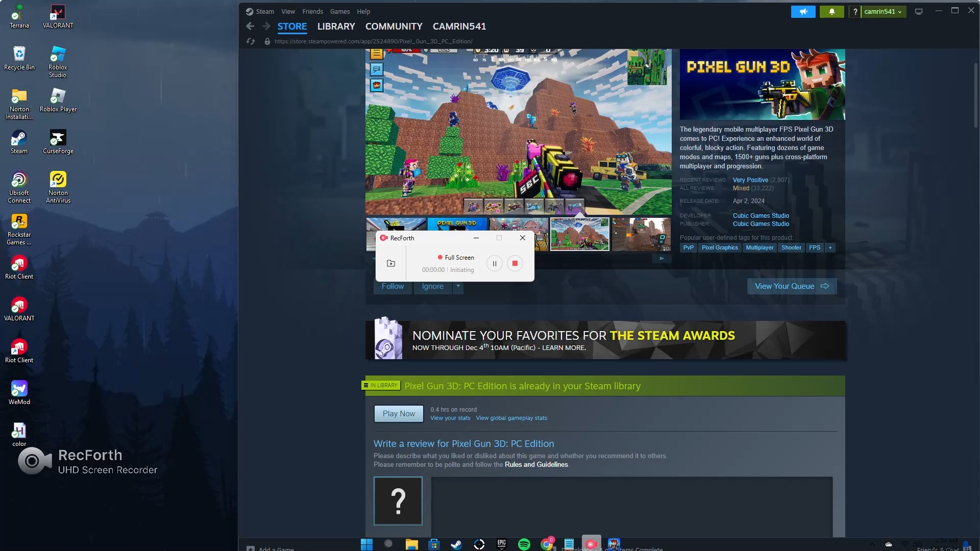Click the review text input box
The width and height of the screenshot is (980, 551).
tap(632, 507)
